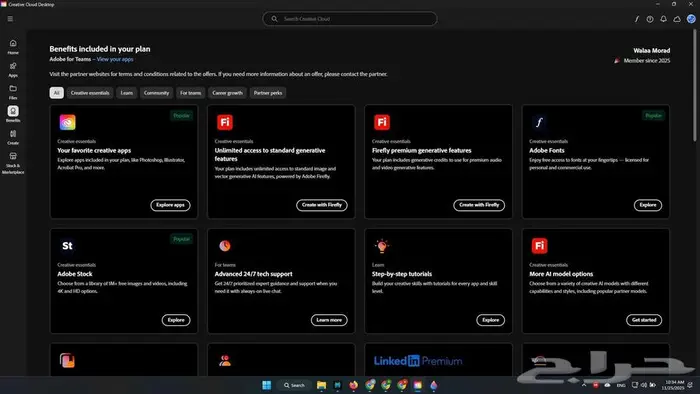
Task: Select the Career growth filter tab
Action: 228,93
